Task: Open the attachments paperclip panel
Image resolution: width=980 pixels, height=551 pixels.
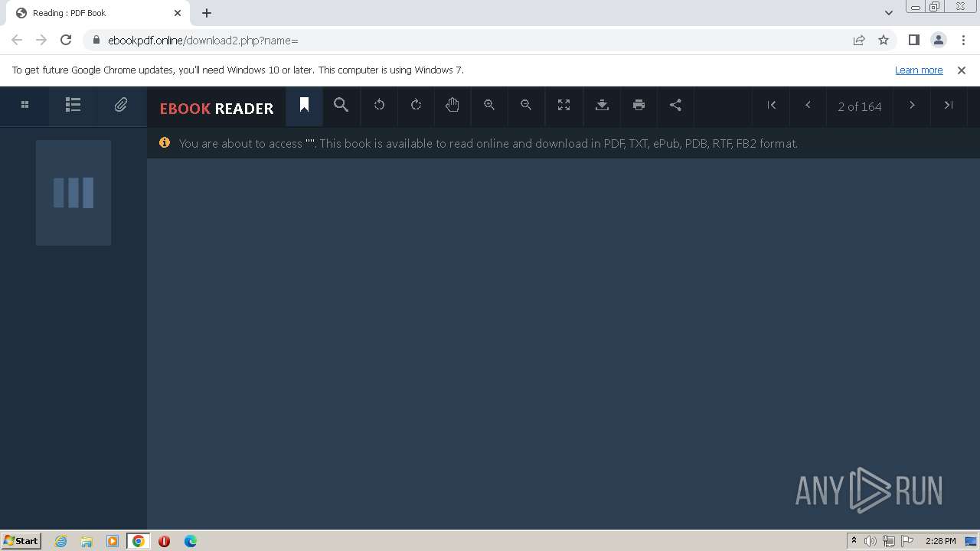Action: (x=121, y=106)
